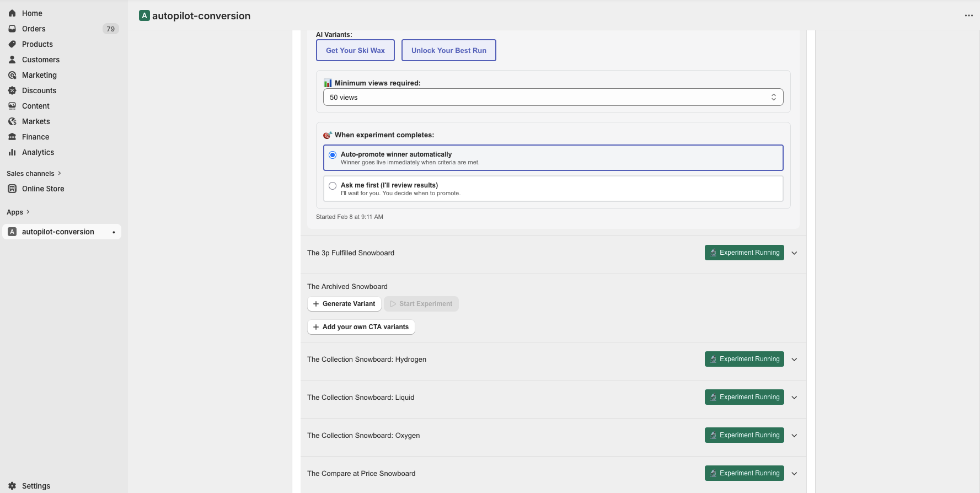
Task: Click the green app logo in header
Action: click(x=144, y=15)
